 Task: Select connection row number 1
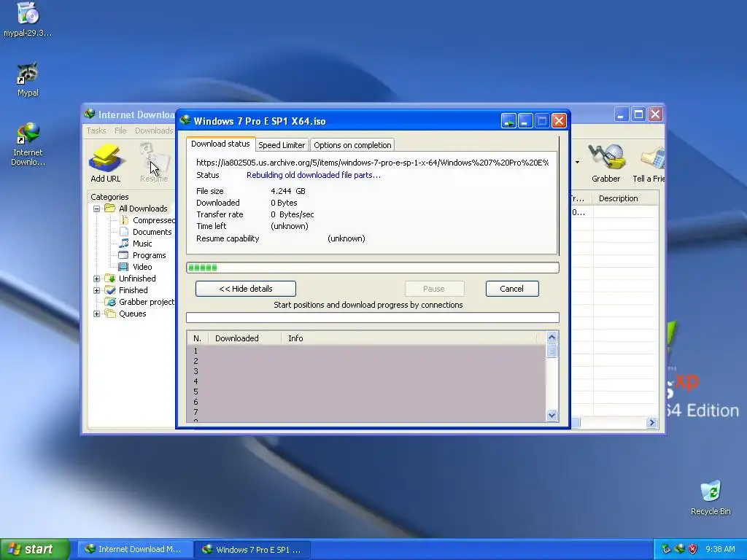[366, 351]
